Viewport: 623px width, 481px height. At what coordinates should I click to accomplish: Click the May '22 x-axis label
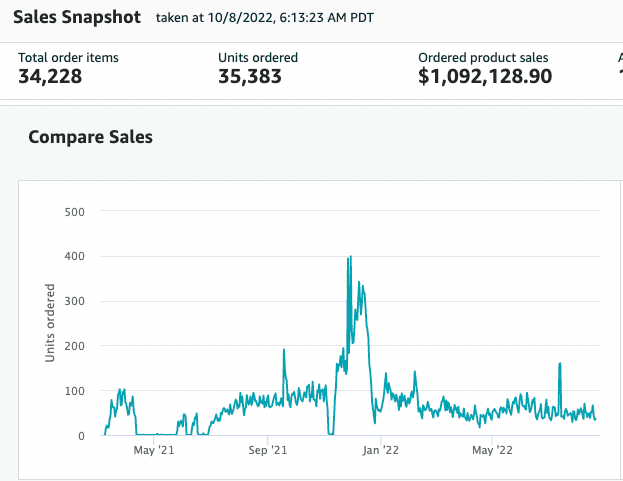493,451
